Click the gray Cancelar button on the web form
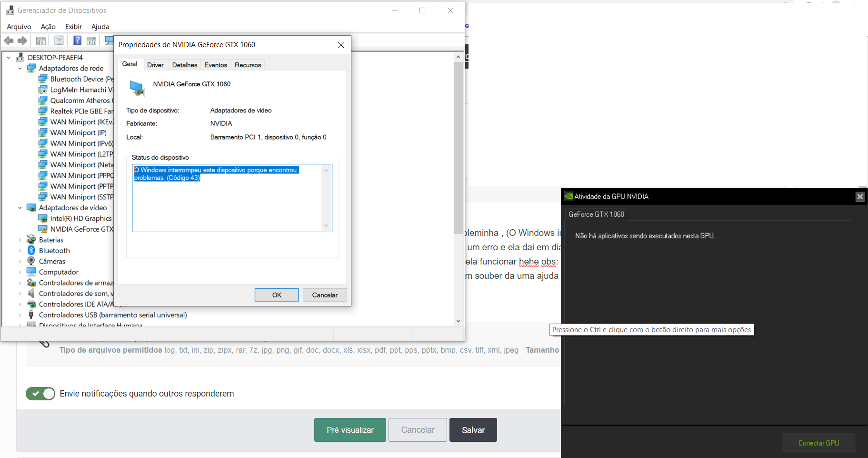 tap(418, 430)
